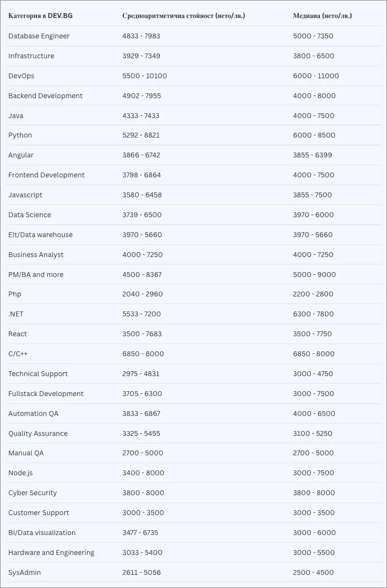
Task: Click the Cyber Security category cell
Action: point(33,493)
